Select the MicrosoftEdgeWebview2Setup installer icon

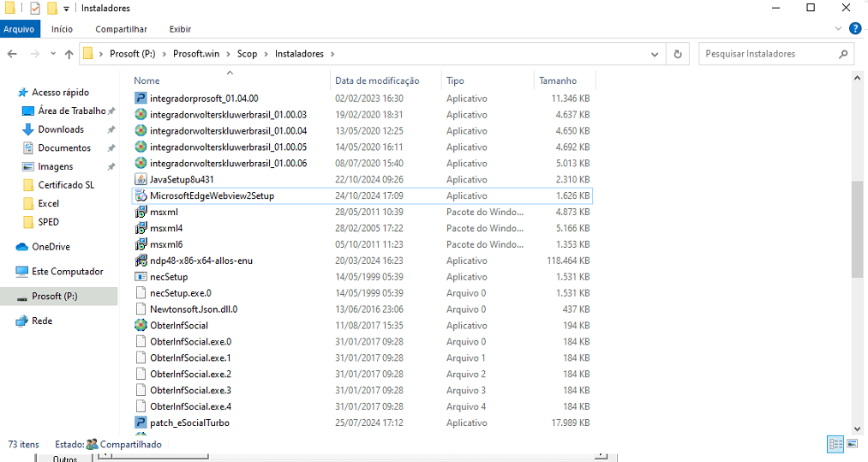[x=141, y=195]
